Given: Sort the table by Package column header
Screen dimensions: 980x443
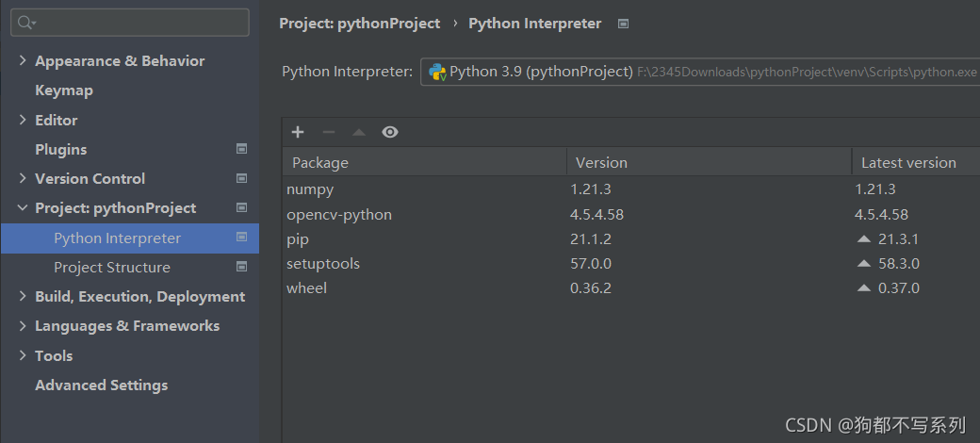Looking at the screenshot, I should click(424, 162).
